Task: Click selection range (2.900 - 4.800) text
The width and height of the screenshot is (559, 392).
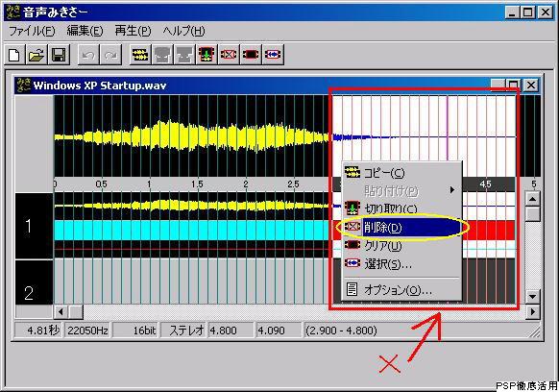Action: pyautogui.click(x=341, y=331)
